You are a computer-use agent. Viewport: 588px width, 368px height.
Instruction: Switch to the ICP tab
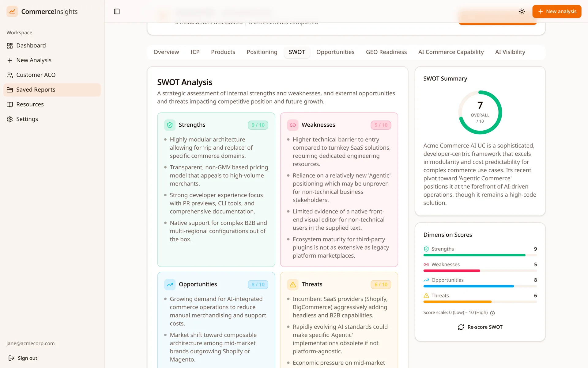(195, 52)
